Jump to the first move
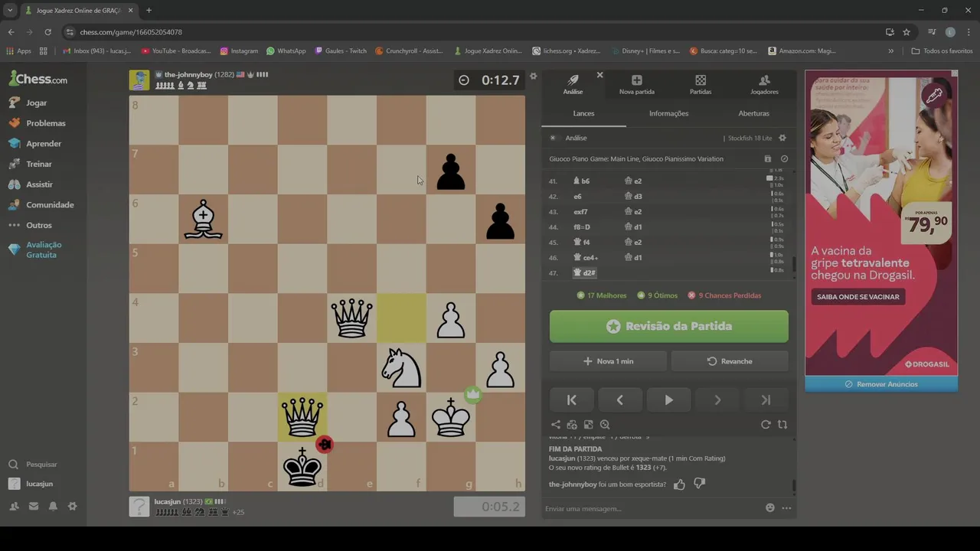980x551 pixels. (571, 399)
